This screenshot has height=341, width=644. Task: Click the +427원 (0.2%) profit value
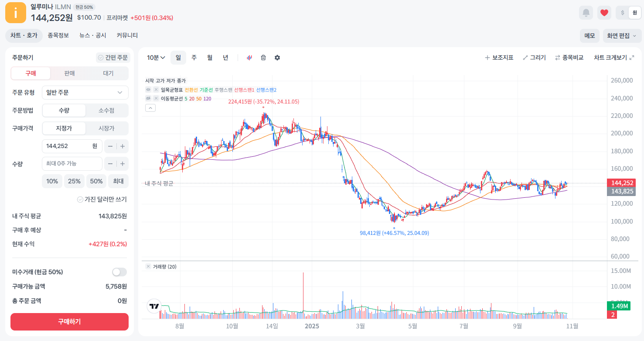108,244
